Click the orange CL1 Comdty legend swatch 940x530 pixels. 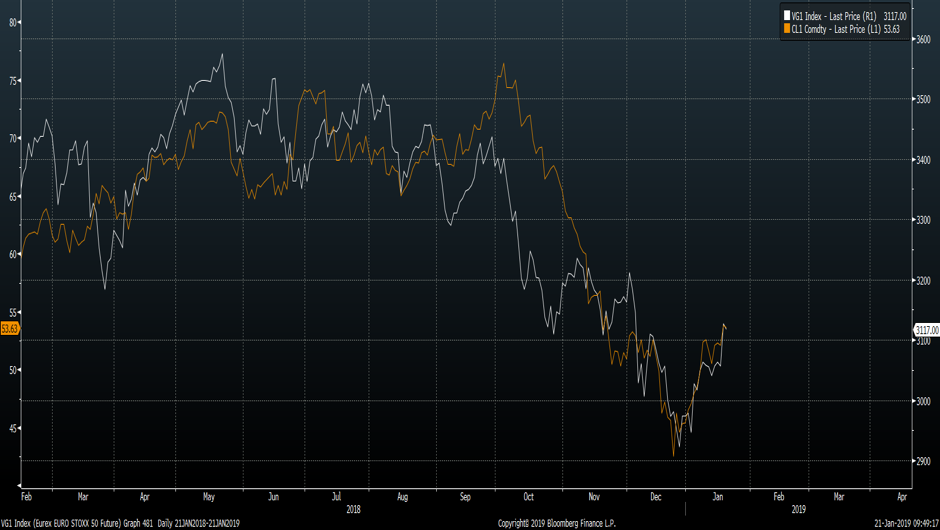coord(787,29)
